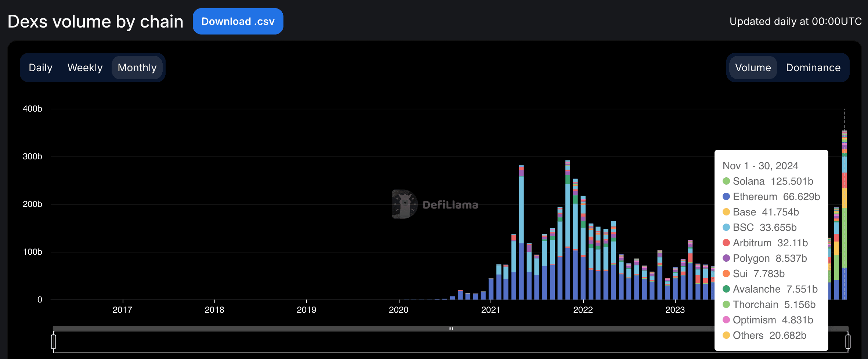Screen dimensions: 868x359
Task: Click the 2020 x-axis label
Action: pyautogui.click(x=398, y=310)
